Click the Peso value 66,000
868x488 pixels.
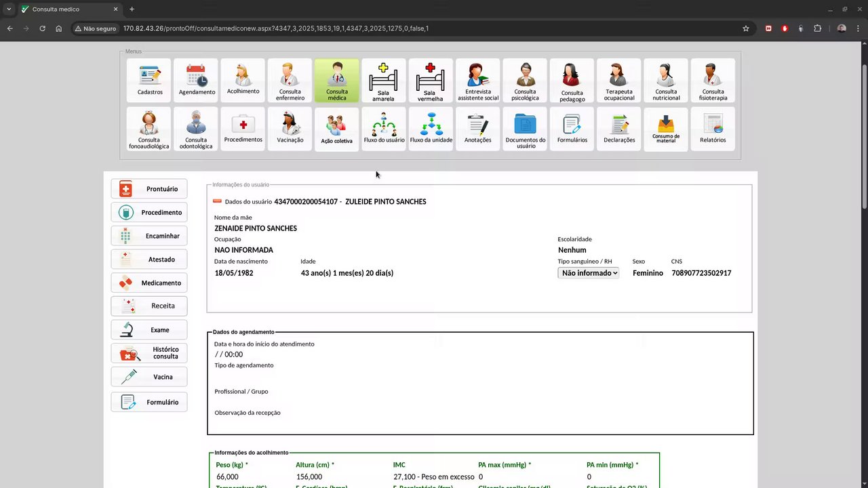click(227, 477)
